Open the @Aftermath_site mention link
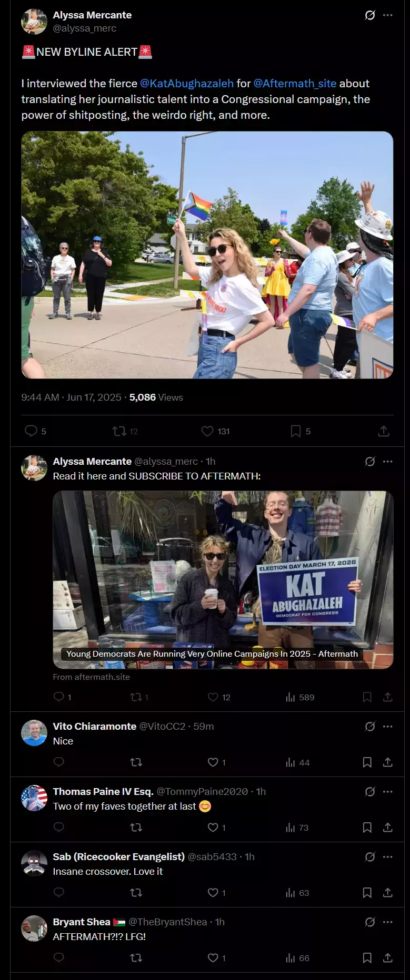 [x=295, y=83]
